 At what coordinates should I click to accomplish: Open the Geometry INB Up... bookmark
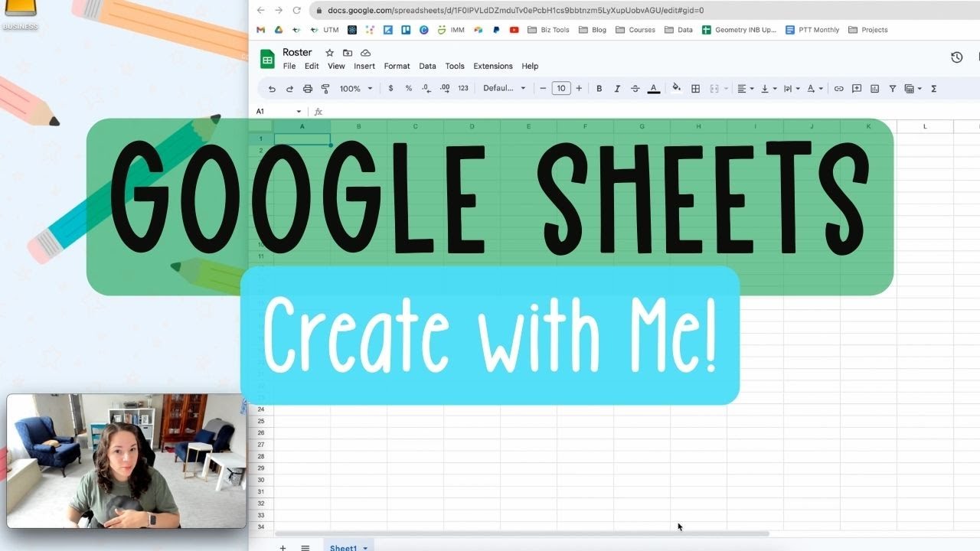[x=739, y=30]
